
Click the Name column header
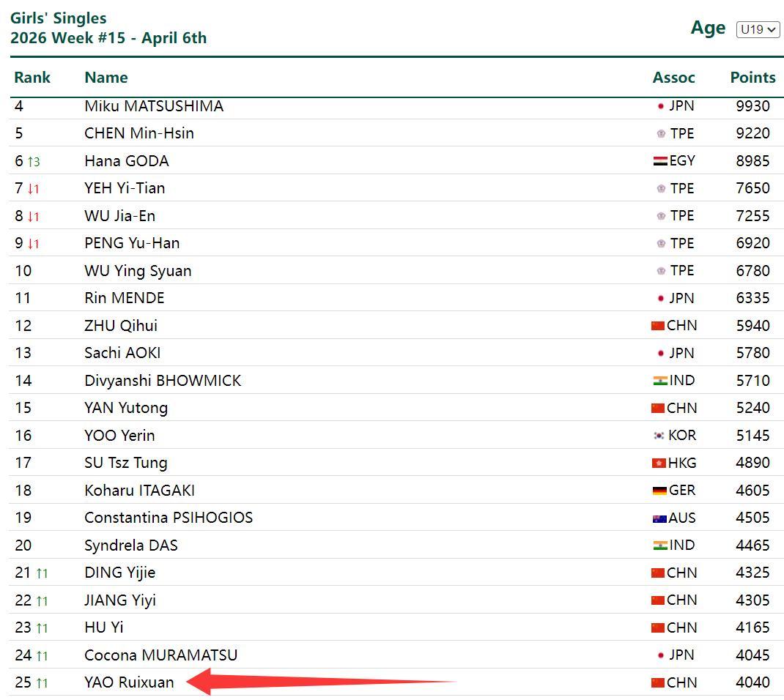point(106,78)
